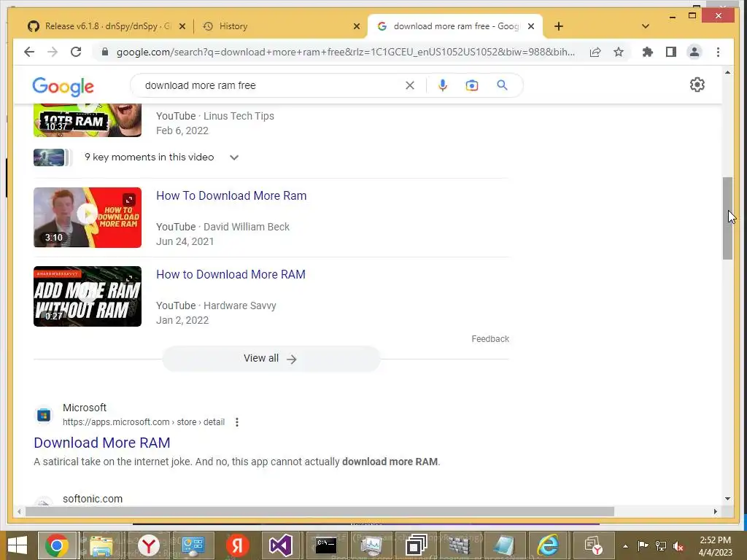The width and height of the screenshot is (747, 560).
Task: Click muted volume icon in tray
Action: [679, 545]
